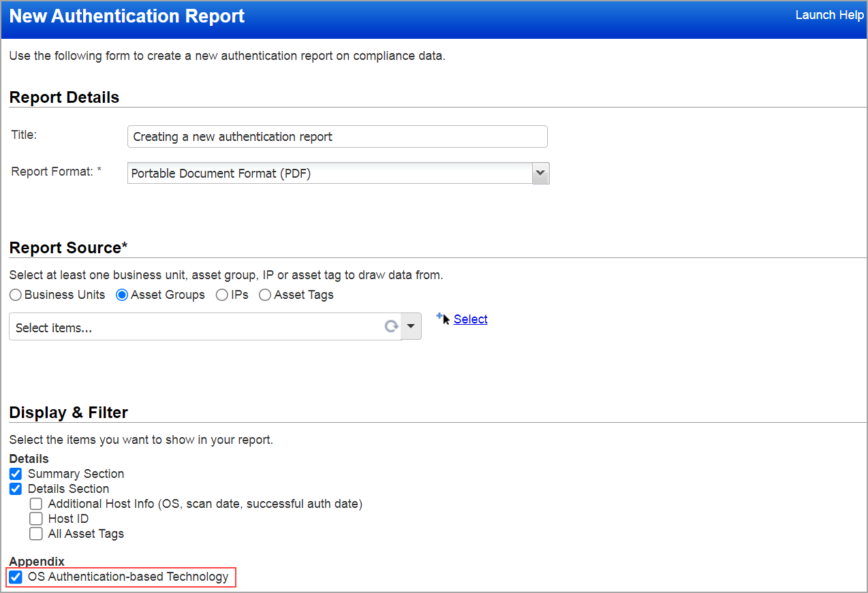The width and height of the screenshot is (868, 593).
Task: Select the Asset Tags radio button
Action: 264,294
